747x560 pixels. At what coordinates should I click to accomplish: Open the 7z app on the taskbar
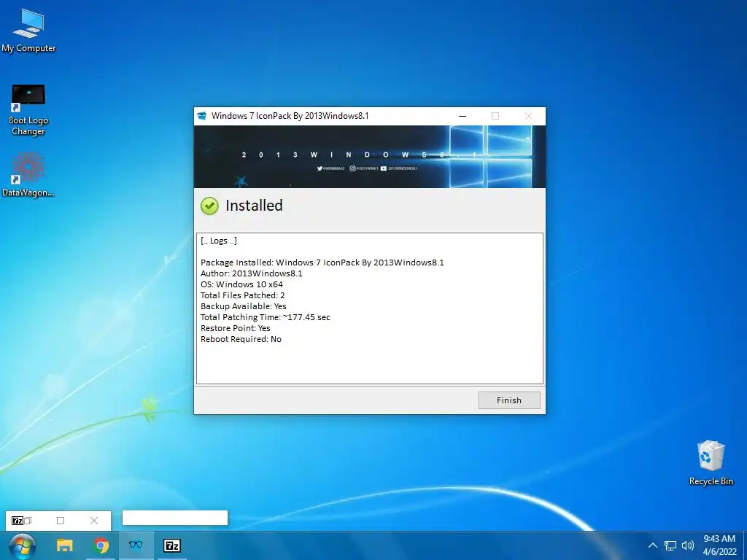pos(172,545)
